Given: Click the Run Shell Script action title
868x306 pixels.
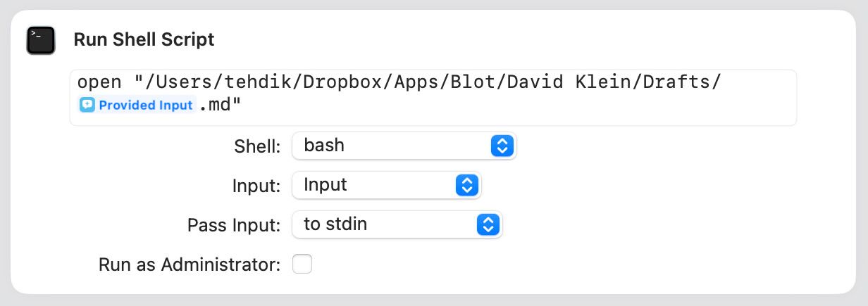Looking at the screenshot, I should (x=144, y=39).
